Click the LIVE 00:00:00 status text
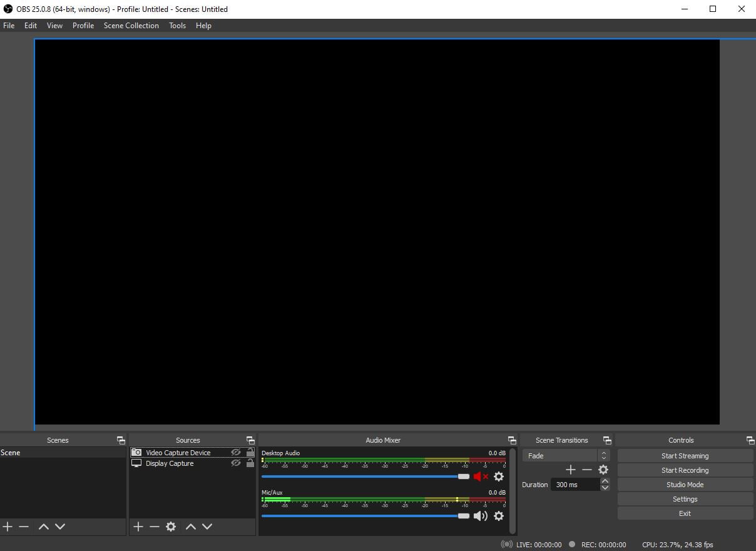Screen dimensions: 756x551 click(x=539, y=545)
